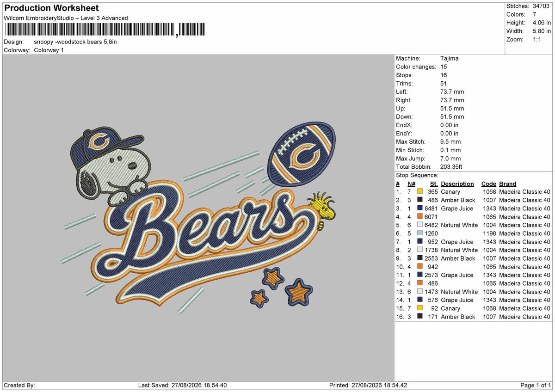Click the Width value 5.80 in

[542, 31]
